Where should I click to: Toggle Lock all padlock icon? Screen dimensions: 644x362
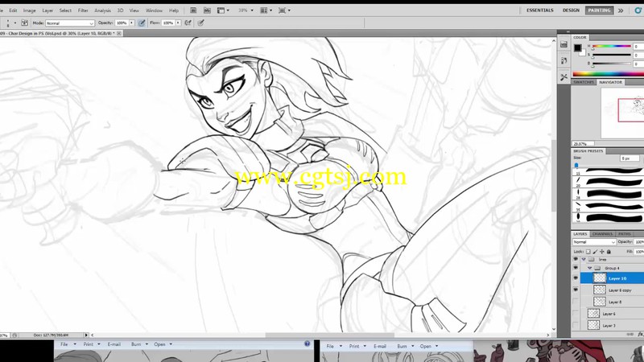(609, 252)
